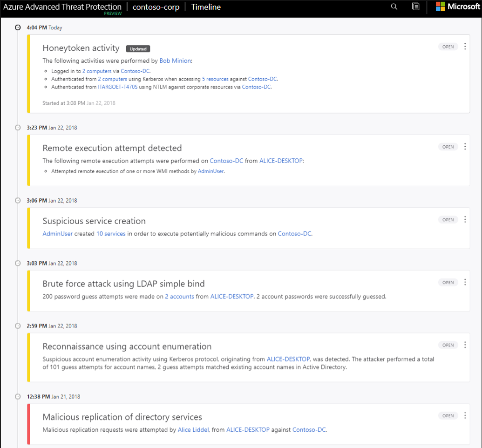Click 'Started at 3:08 PM' text

pos(79,103)
